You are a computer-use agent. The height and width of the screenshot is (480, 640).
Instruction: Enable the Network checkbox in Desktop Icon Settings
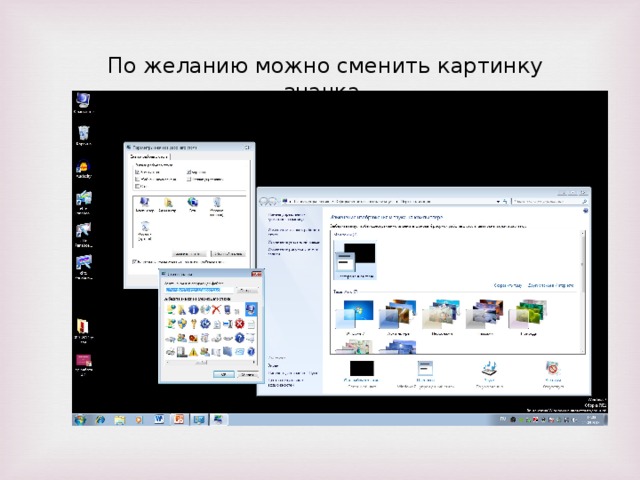(137, 186)
